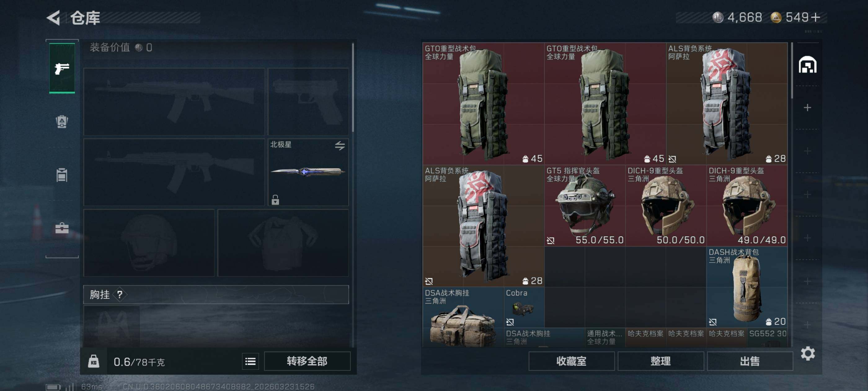Screen dimensions: 868x391
Task: Open the safe box briefcase tab
Action: coord(62,228)
